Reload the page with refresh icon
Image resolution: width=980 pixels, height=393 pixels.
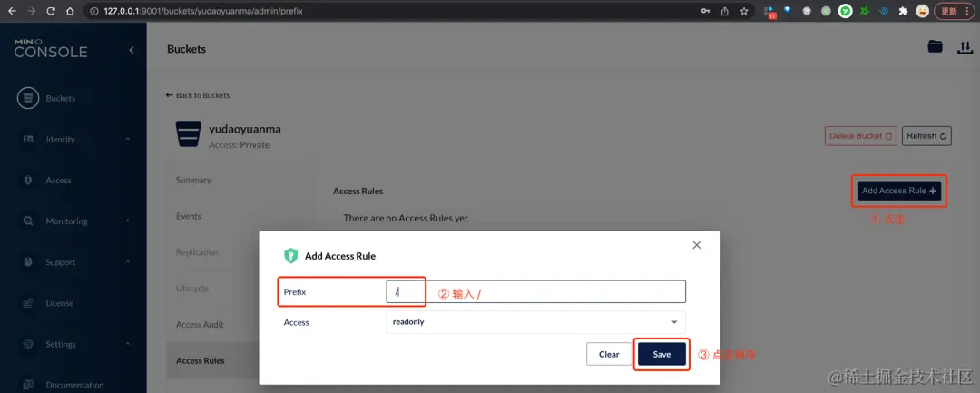(x=51, y=11)
